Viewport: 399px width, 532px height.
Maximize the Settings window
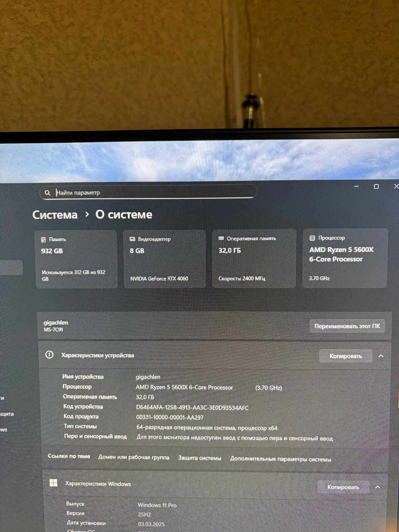pyautogui.click(x=376, y=187)
